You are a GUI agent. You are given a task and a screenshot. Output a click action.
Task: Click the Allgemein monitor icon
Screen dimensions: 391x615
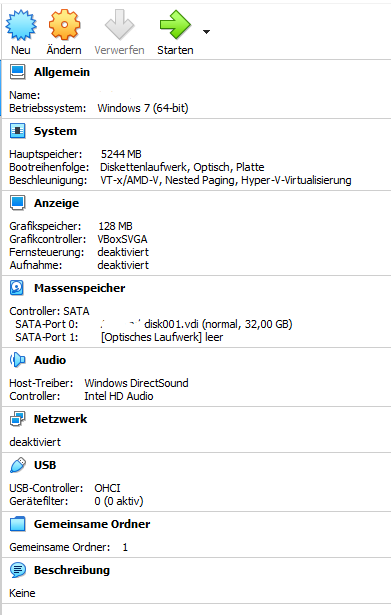(17, 72)
